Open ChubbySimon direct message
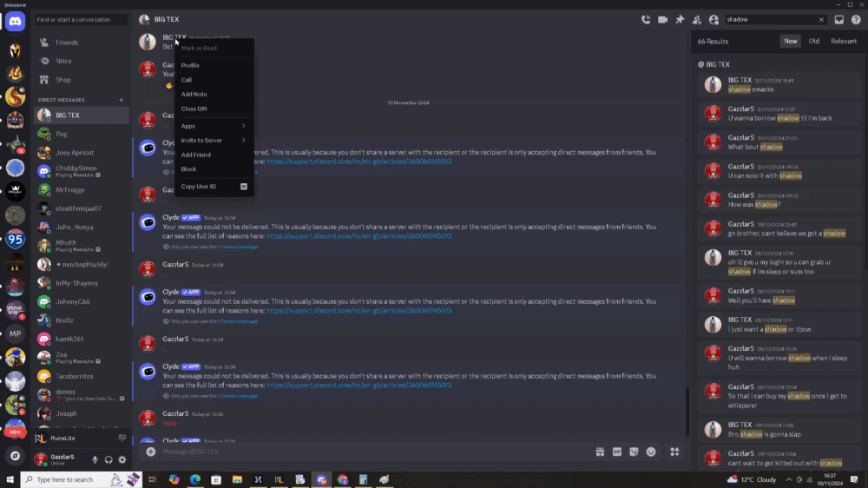The width and height of the screenshot is (868, 488). 82,171
